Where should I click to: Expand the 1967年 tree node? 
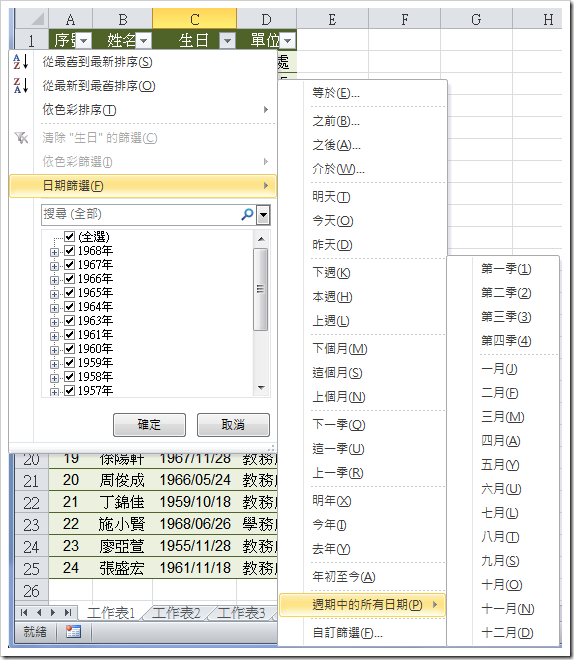(x=54, y=266)
